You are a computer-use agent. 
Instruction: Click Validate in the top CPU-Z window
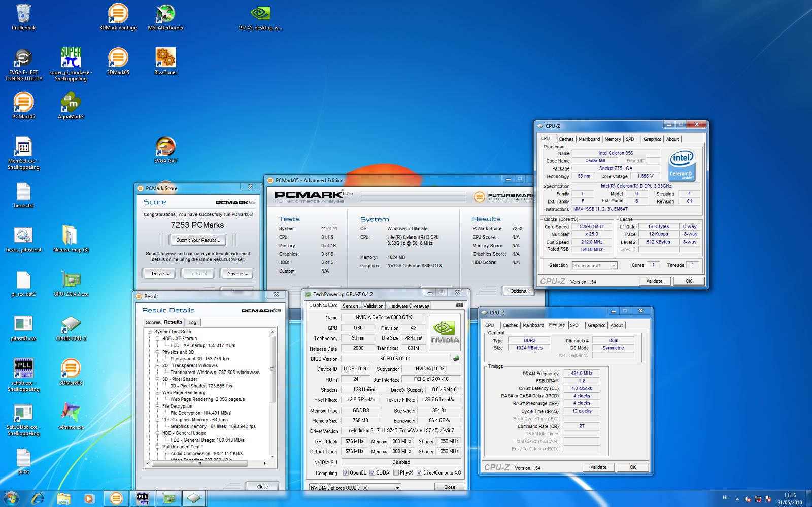coord(654,281)
